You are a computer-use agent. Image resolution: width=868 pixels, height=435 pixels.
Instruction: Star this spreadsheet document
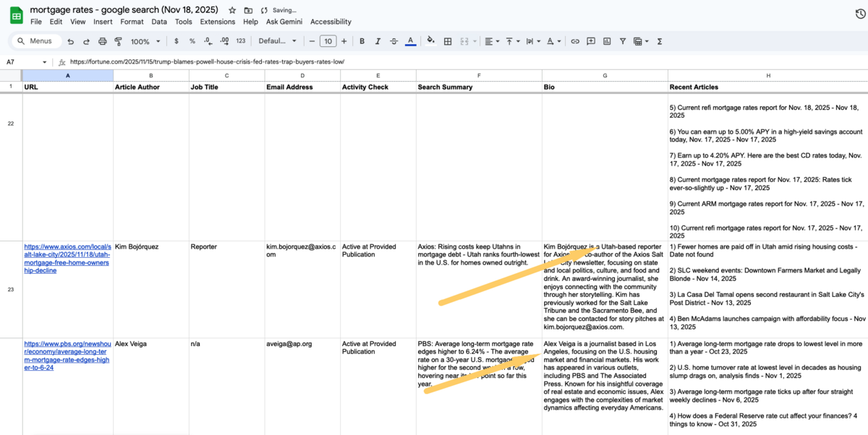(x=232, y=10)
